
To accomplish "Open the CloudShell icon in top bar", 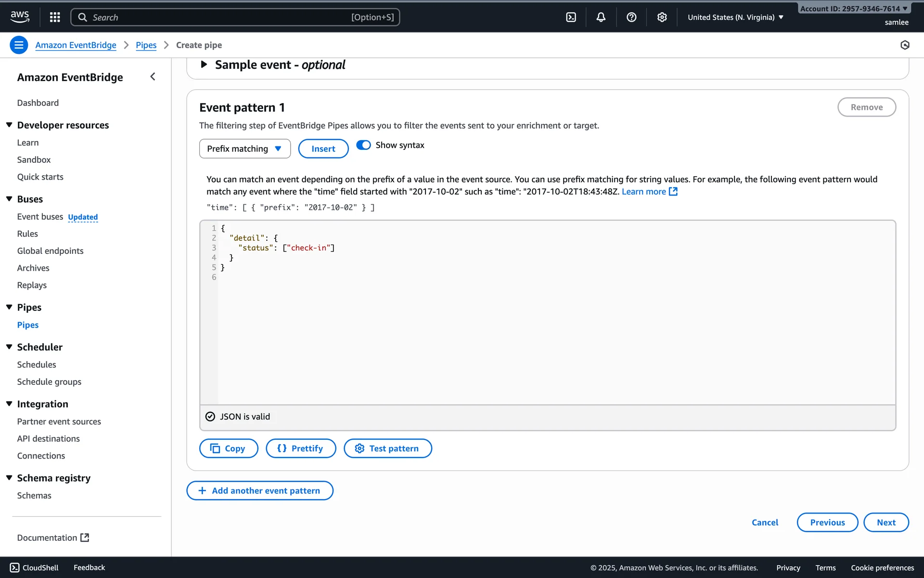I will (x=571, y=17).
